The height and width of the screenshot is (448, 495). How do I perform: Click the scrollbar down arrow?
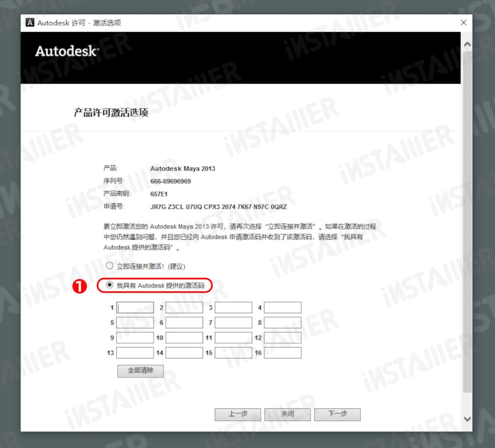(467, 419)
